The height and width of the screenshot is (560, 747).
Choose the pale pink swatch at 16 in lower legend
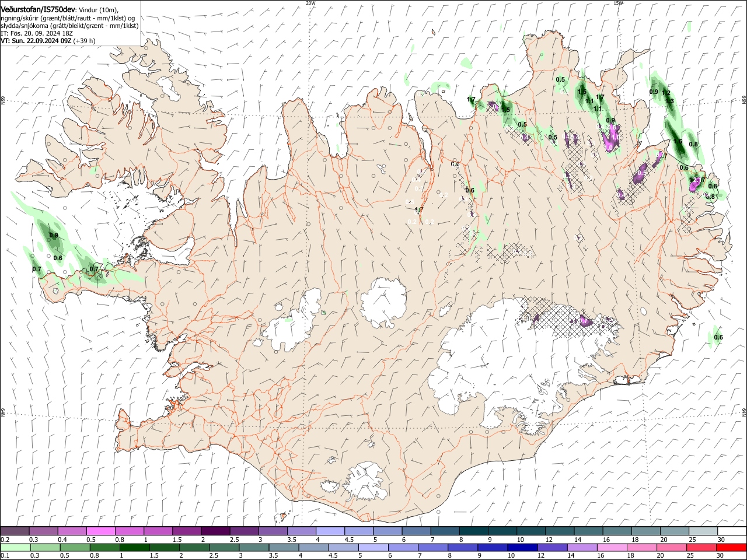(x=612, y=548)
